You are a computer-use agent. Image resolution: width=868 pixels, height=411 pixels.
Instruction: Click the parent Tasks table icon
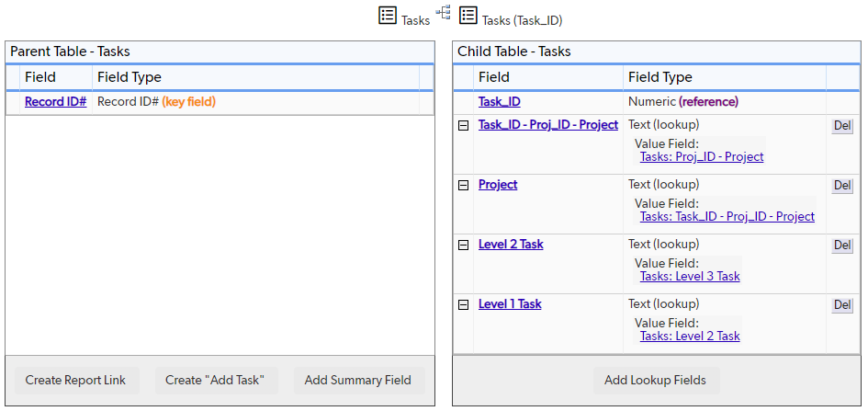(x=388, y=15)
